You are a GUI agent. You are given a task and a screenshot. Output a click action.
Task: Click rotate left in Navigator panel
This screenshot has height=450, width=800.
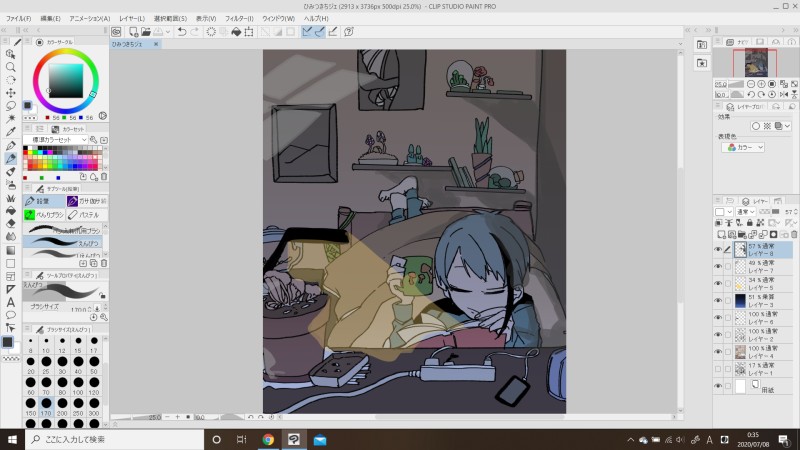coord(751,94)
